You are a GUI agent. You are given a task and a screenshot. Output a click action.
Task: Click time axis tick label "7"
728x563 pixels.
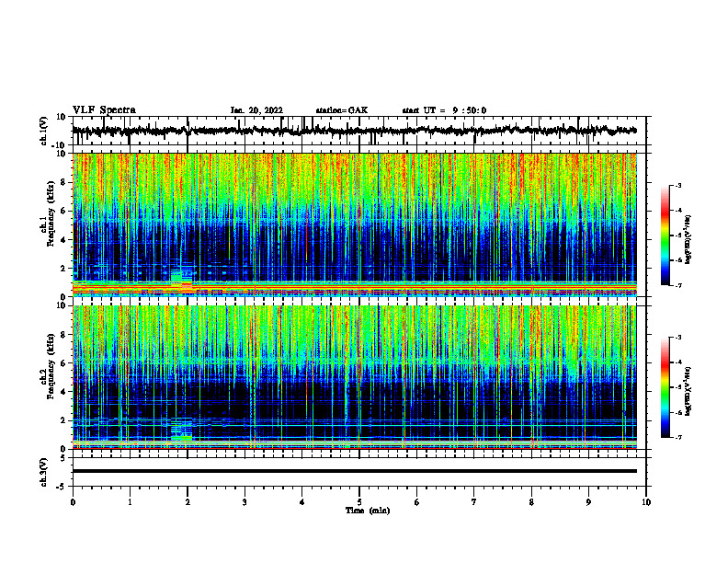click(x=474, y=502)
